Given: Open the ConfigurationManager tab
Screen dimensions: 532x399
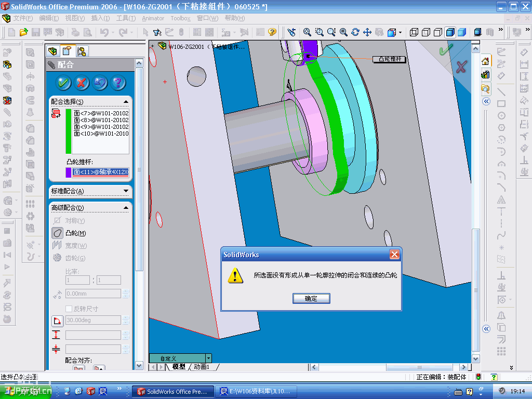Looking at the screenshot, I should click(x=82, y=51).
